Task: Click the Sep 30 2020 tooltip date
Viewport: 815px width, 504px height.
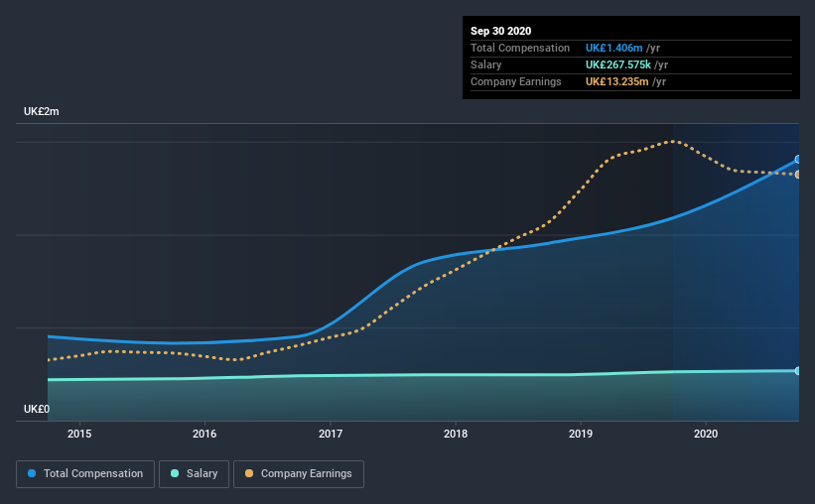Action: 501,31
